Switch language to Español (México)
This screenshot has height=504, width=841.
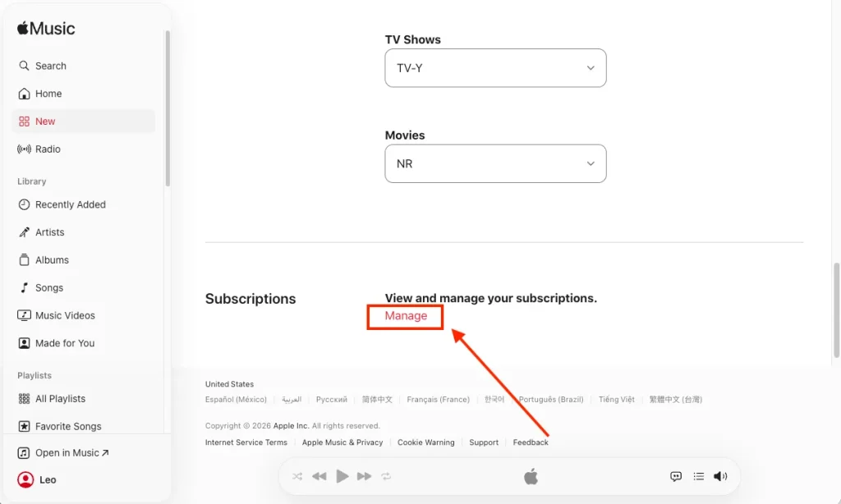click(x=236, y=400)
